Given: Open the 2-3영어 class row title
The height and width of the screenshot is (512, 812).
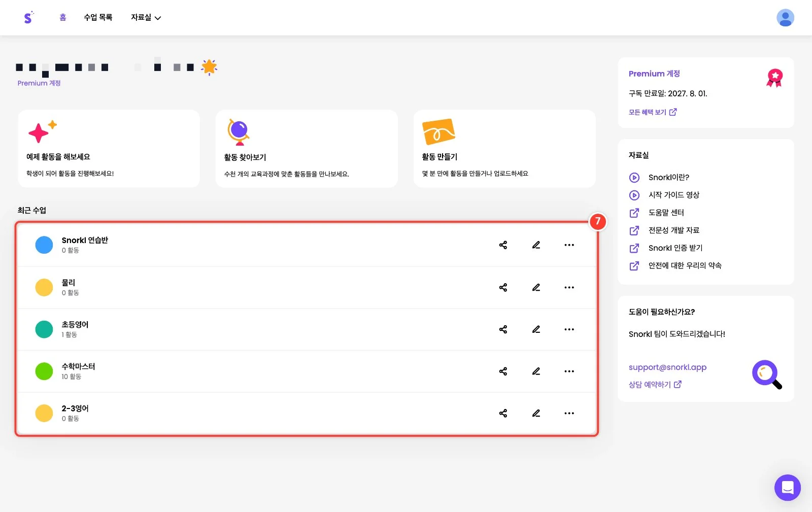Looking at the screenshot, I should (75, 408).
